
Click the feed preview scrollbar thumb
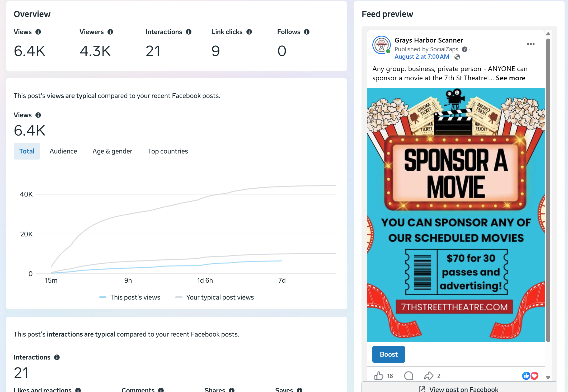548,190
